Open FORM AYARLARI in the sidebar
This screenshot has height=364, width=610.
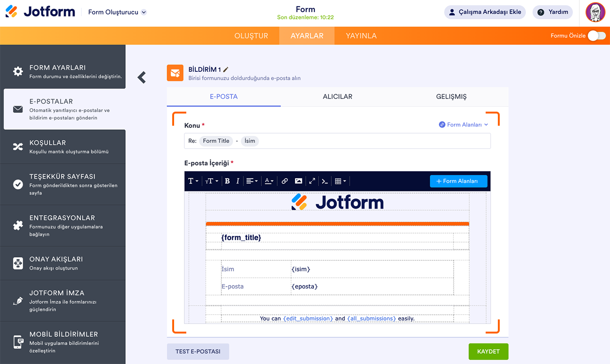coord(63,71)
